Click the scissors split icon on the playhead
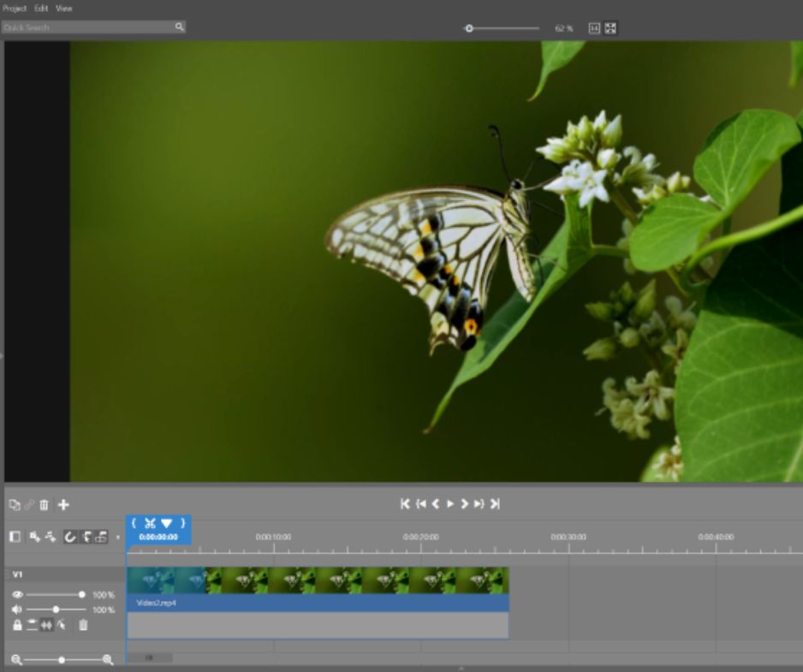The height and width of the screenshot is (672, 803). 149,523
